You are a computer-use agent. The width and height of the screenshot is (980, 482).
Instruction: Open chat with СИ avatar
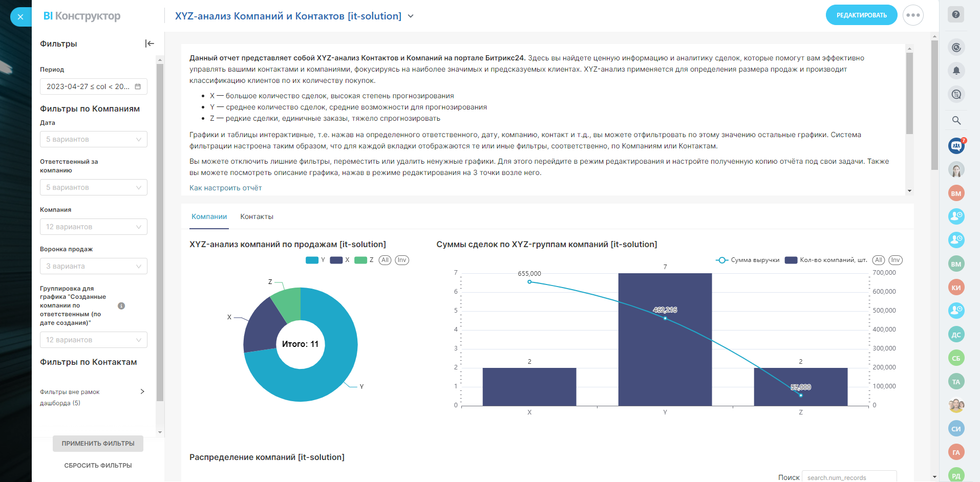[x=956, y=429]
